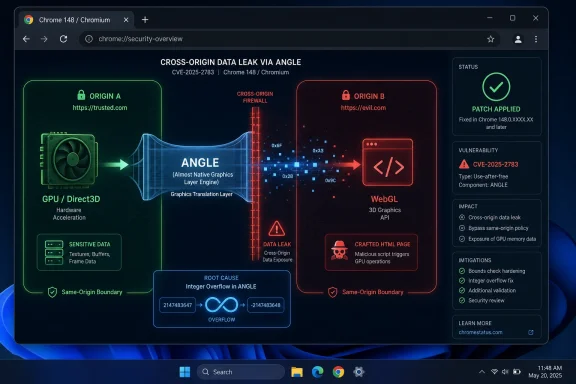This screenshot has width=576, height=384.
Task: Click the 2147483647 value box
Action: coord(177,305)
